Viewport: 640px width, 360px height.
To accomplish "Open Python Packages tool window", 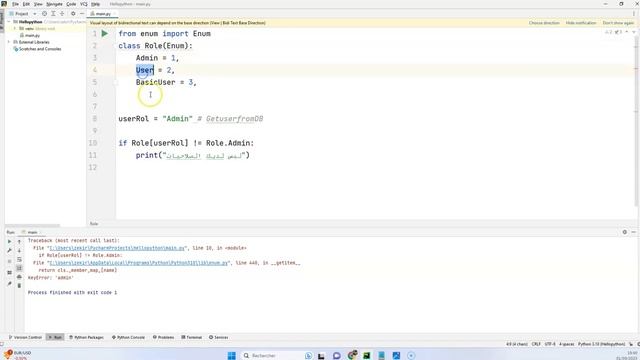I will click(x=86, y=337).
